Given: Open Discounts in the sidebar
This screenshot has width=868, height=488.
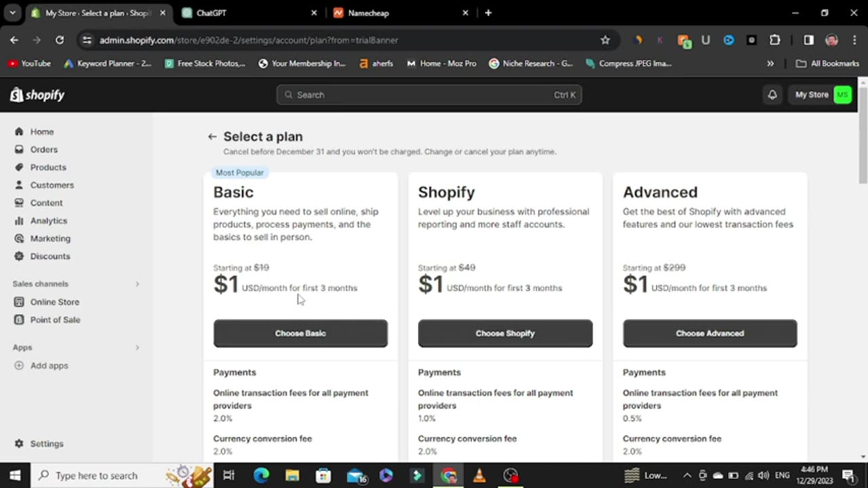Looking at the screenshot, I should click(50, 256).
